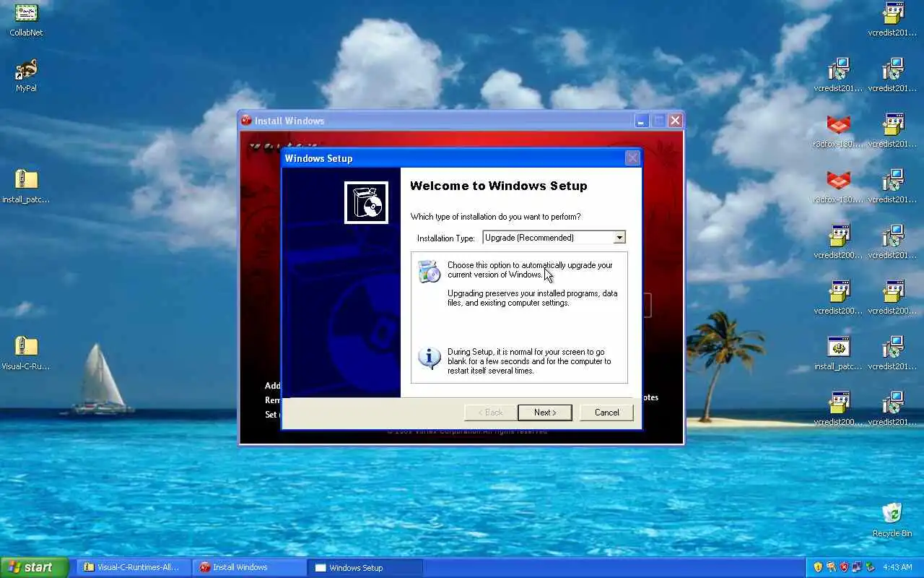The width and height of the screenshot is (924, 578).
Task: Click the Install Windows title bar icon
Action: pyautogui.click(x=246, y=121)
